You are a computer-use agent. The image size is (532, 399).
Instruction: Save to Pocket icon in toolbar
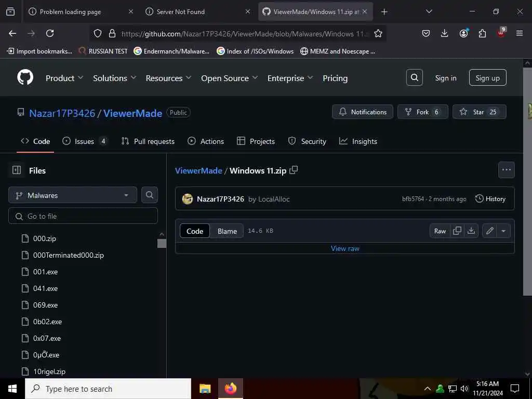[x=426, y=33]
